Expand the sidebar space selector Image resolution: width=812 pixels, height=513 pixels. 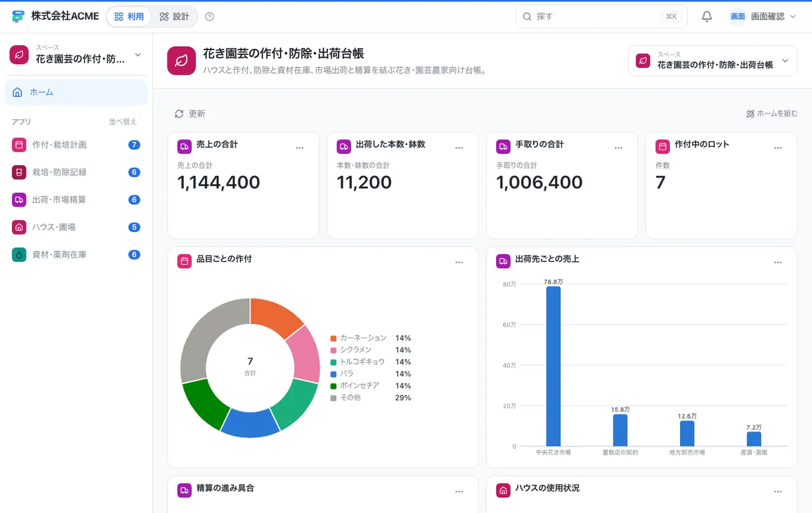tap(76, 55)
